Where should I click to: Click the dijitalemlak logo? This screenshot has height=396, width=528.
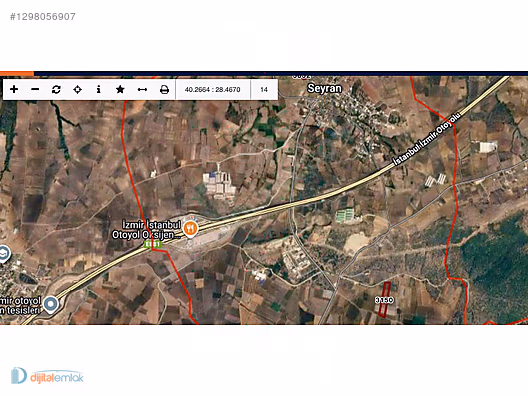click(x=47, y=376)
